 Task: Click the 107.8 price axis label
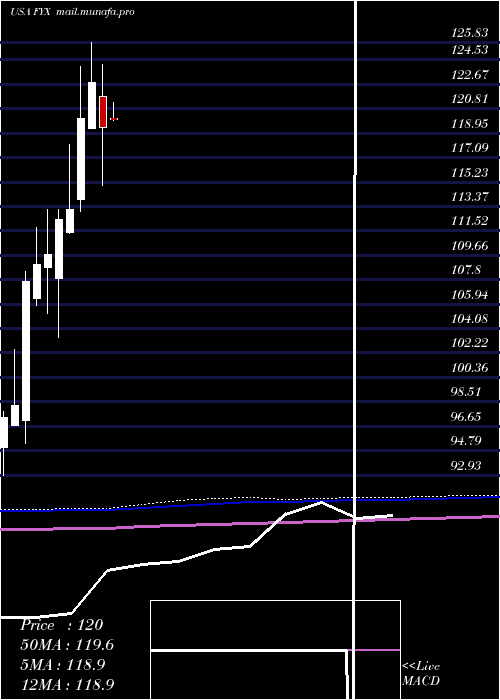click(467, 270)
